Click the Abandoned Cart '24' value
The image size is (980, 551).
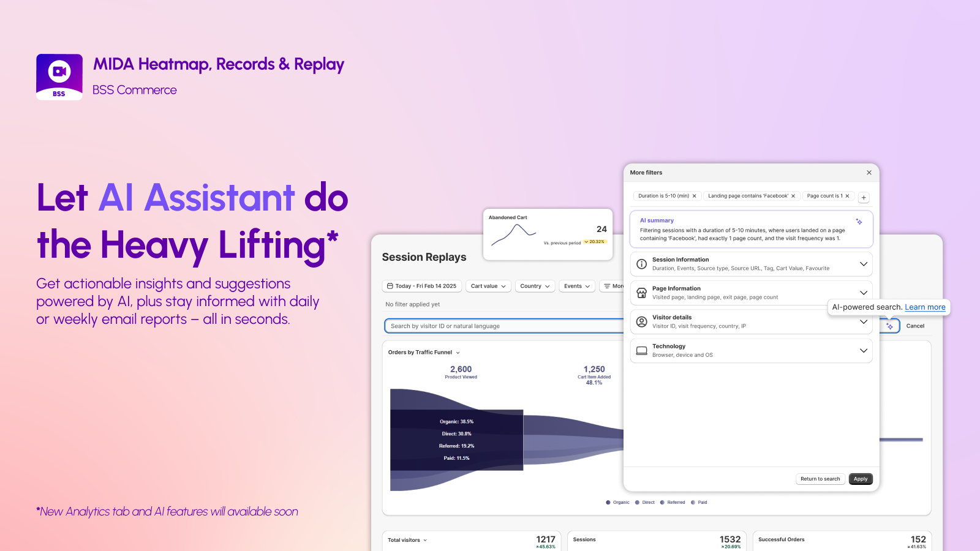[x=601, y=229]
